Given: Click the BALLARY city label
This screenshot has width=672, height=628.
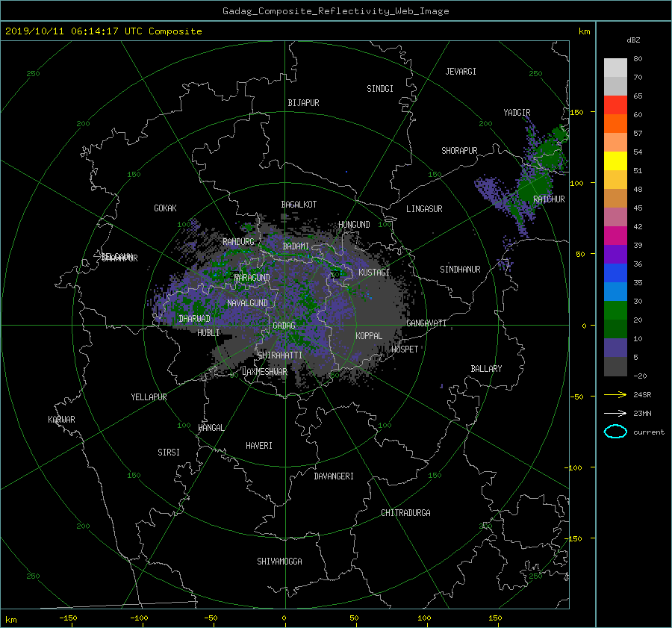Looking at the screenshot, I should pos(486,369).
